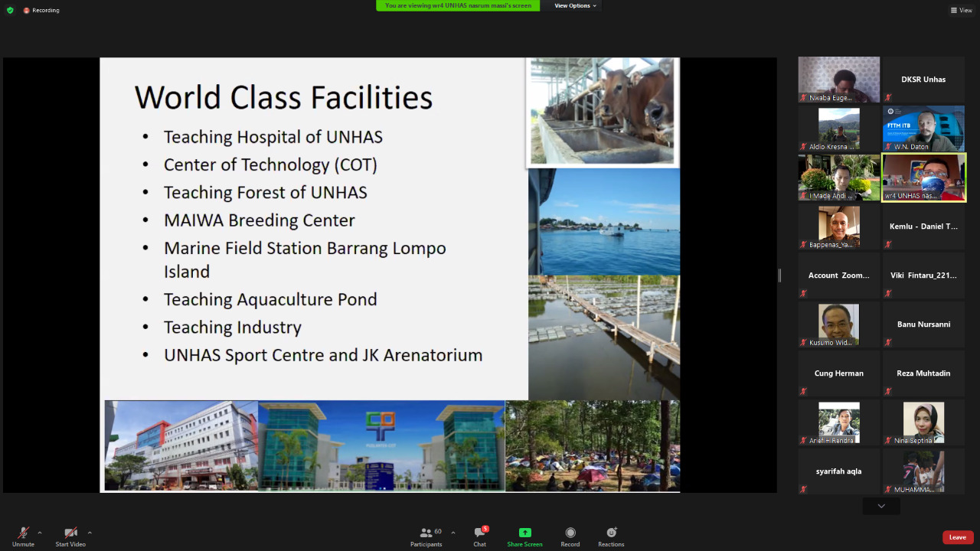980x551 pixels.
Task: Click the green encryption shield icon
Action: (x=10, y=10)
